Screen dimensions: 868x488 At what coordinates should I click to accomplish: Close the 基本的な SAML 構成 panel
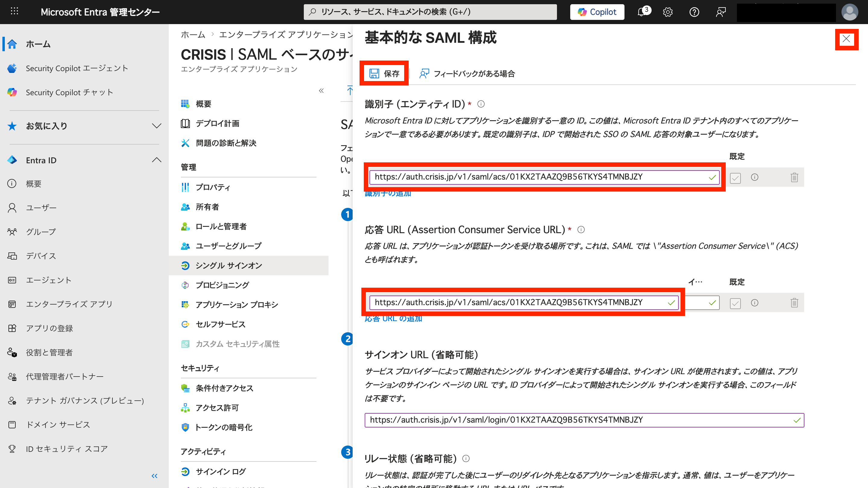coord(846,39)
